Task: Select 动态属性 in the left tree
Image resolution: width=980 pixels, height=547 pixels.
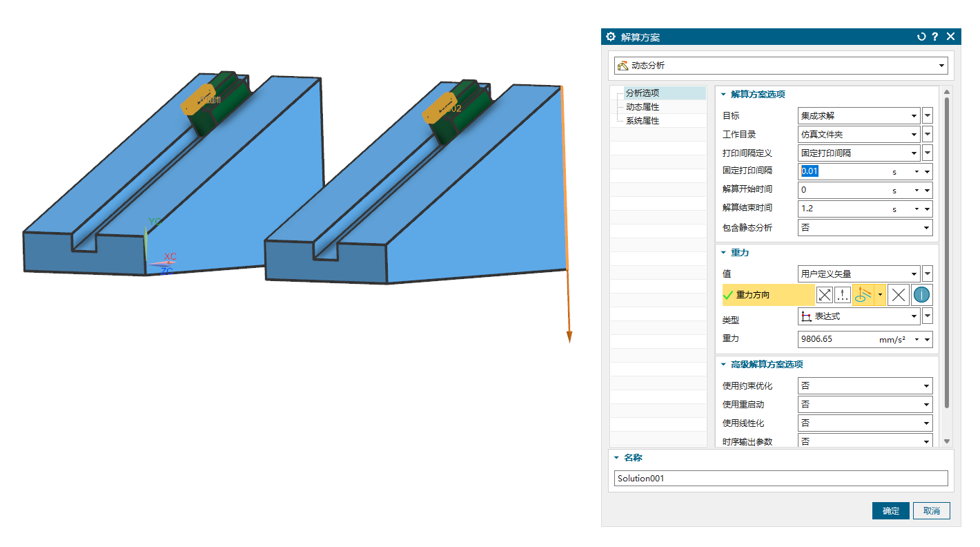Action: 642,107
